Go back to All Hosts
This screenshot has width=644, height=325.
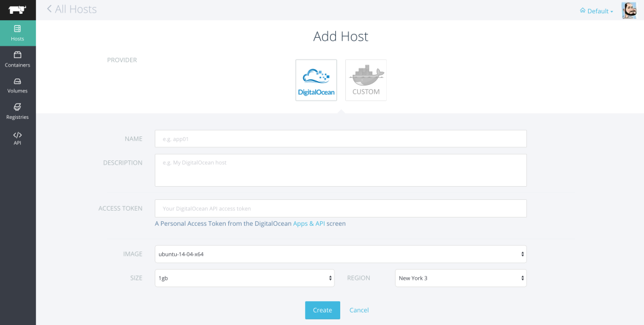click(x=72, y=9)
